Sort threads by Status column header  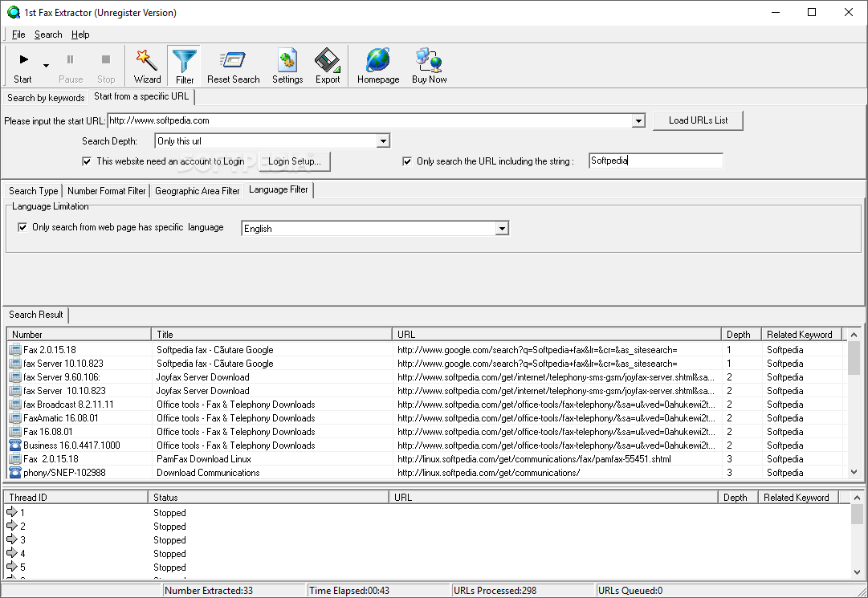268,498
